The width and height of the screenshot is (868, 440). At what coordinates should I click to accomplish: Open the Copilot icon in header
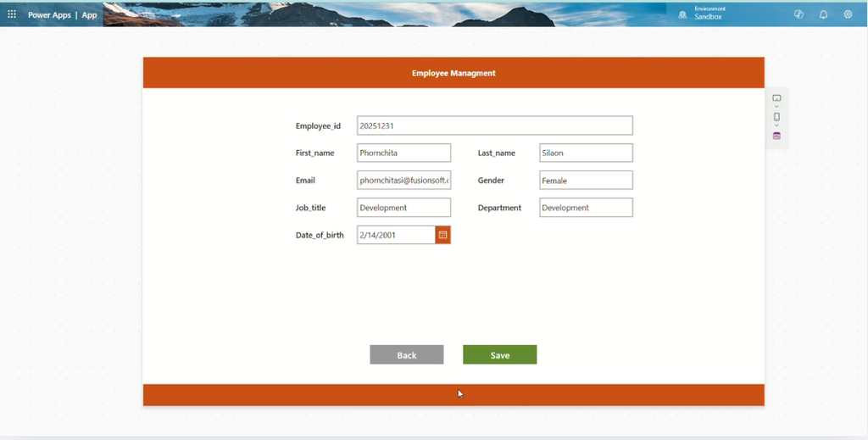click(x=798, y=14)
